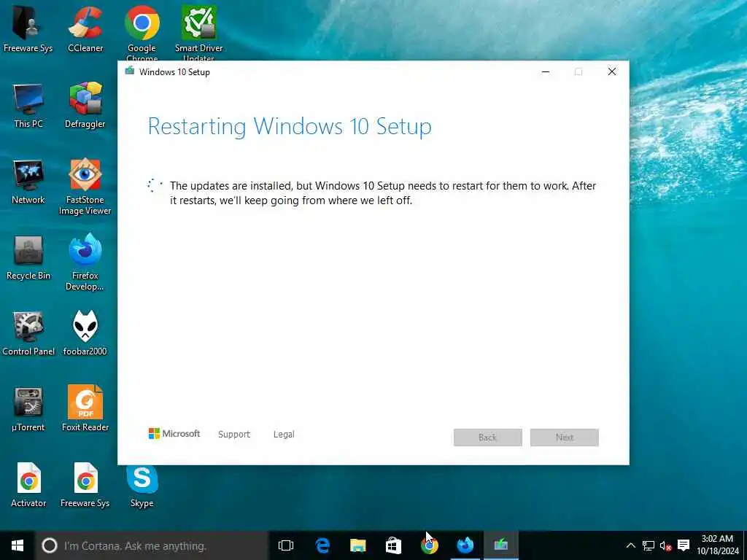Open Task View from the taskbar

click(x=286, y=545)
